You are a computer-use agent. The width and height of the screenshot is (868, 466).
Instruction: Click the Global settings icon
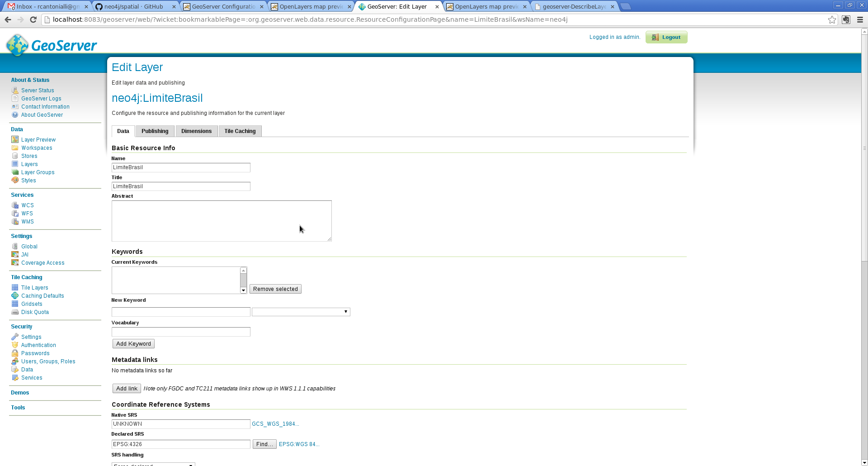pos(15,247)
